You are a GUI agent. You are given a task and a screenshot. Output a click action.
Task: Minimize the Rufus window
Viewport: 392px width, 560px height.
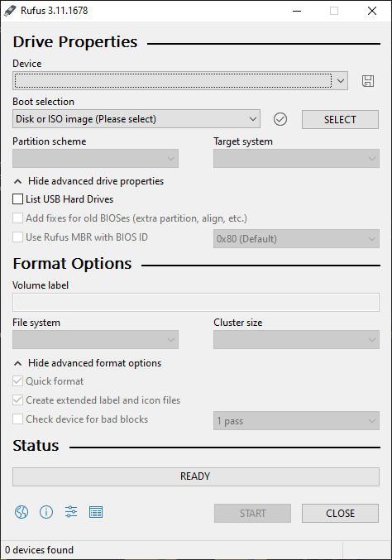tap(297, 11)
